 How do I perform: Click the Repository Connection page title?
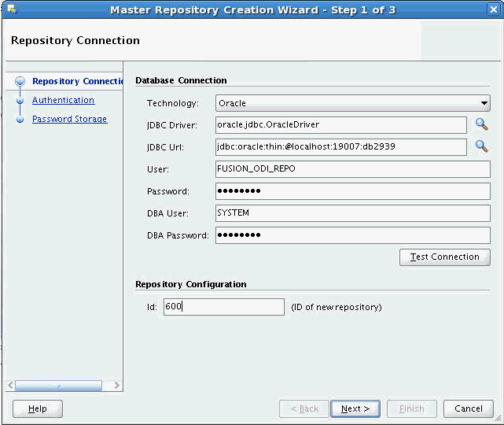pyautogui.click(x=75, y=41)
